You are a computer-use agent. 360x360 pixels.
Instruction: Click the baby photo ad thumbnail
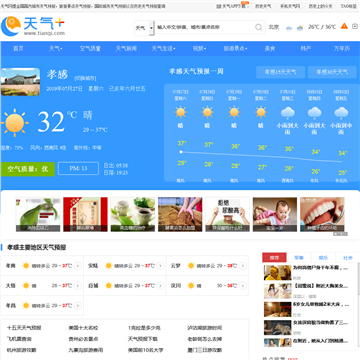point(275,214)
